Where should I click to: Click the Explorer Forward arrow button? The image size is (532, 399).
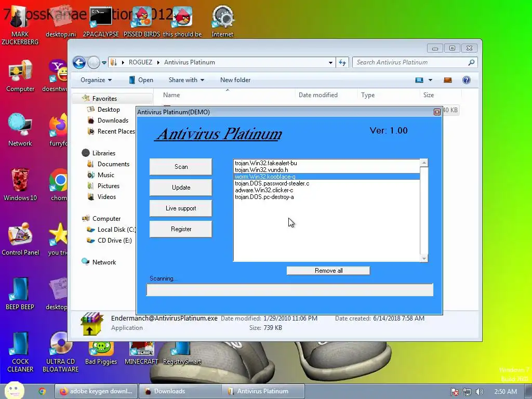coord(94,62)
